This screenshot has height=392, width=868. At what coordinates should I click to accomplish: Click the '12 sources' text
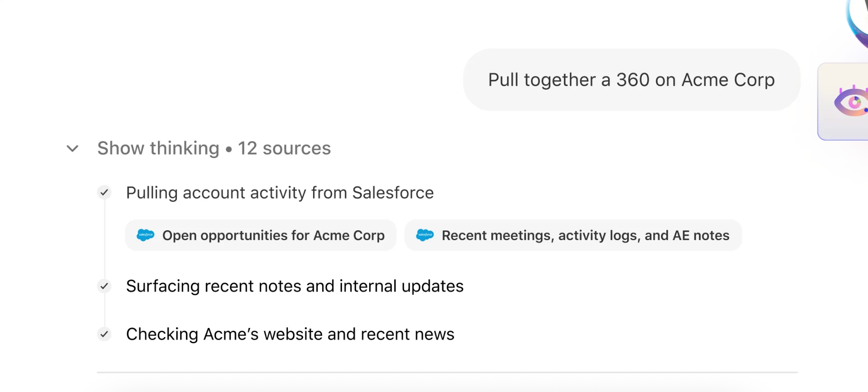tap(284, 148)
